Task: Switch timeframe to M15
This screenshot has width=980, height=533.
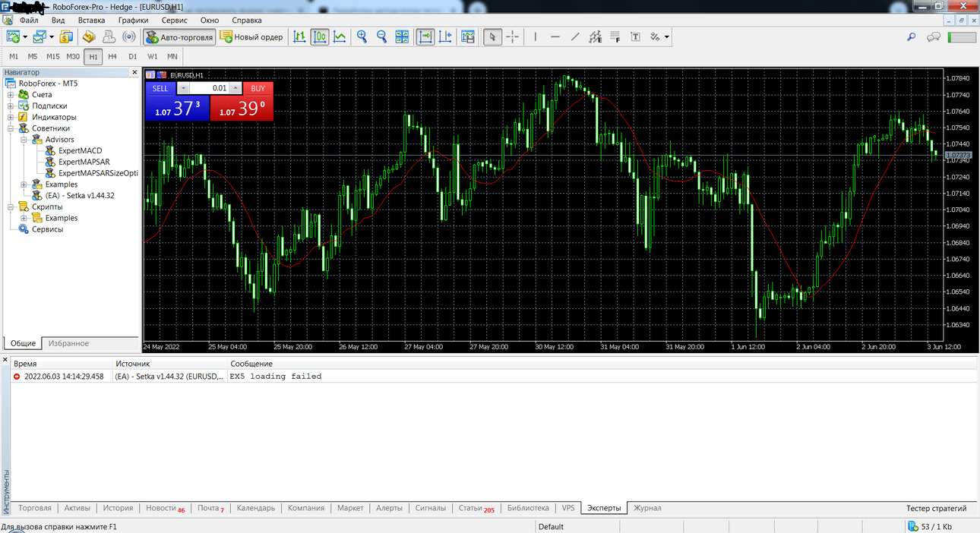Action: (52, 56)
